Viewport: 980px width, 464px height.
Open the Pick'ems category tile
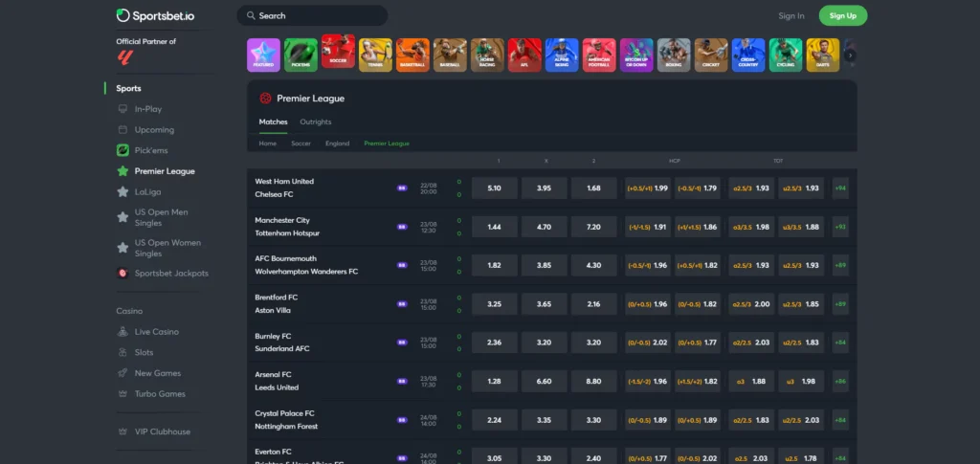[301, 55]
